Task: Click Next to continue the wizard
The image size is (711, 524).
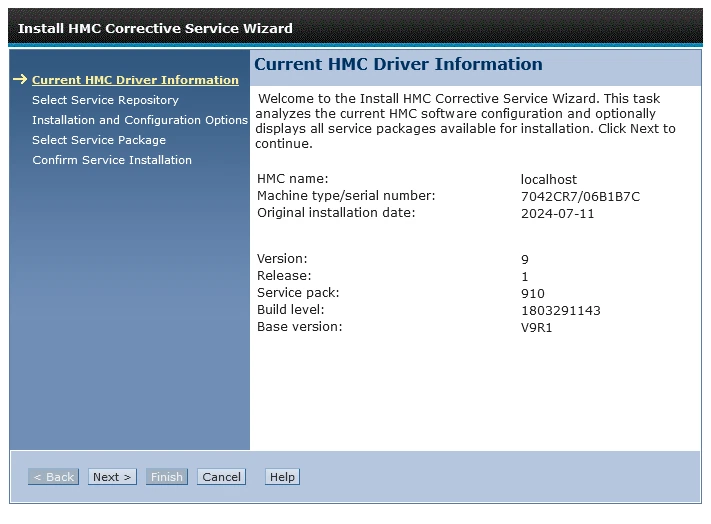Action: click(111, 477)
